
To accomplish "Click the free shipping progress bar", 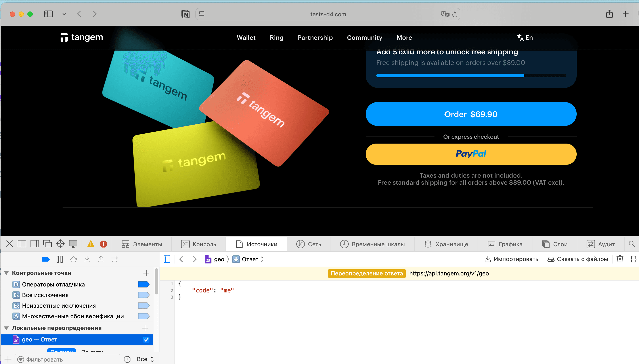I will [471, 76].
